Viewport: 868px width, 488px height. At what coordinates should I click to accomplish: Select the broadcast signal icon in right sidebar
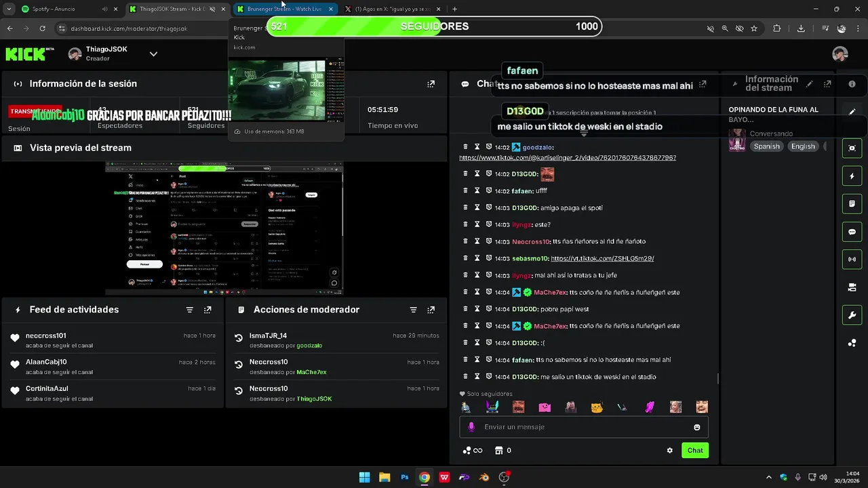pyautogui.click(x=852, y=260)
